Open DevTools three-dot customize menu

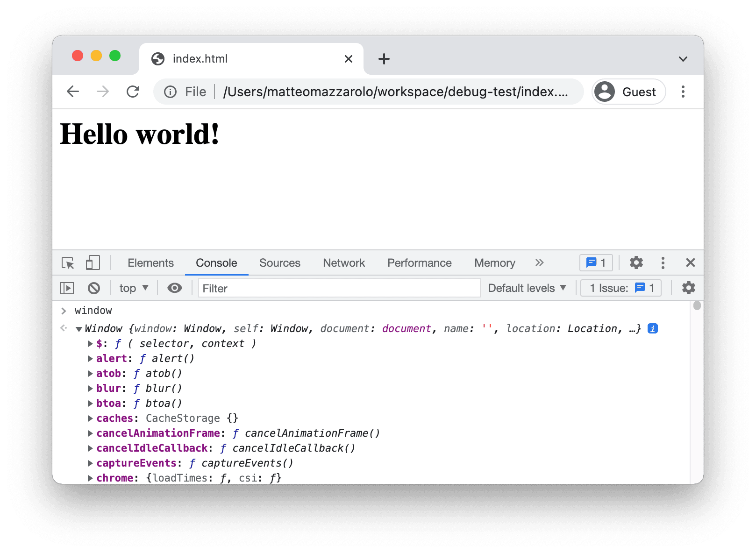663,263
